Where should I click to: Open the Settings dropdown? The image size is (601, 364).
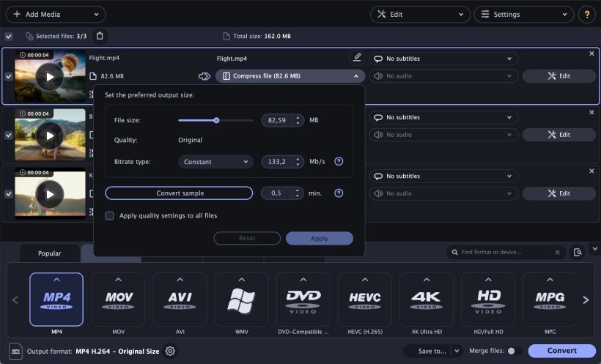point(524,15)
